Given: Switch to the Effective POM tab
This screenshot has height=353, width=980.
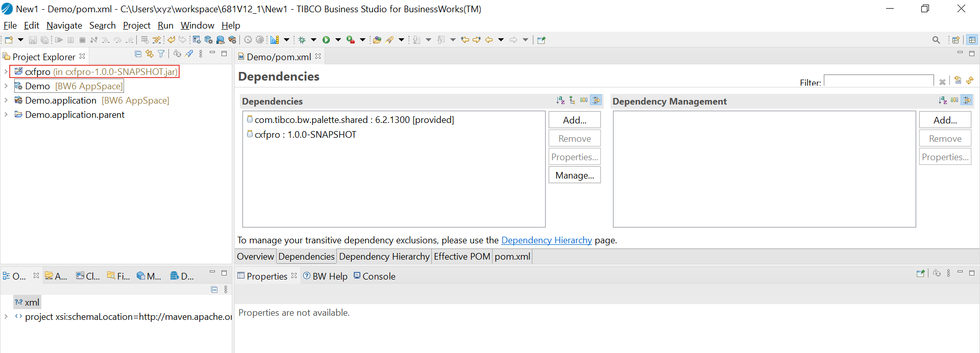Looking at the screenshot, I should [x=462, y=256].
